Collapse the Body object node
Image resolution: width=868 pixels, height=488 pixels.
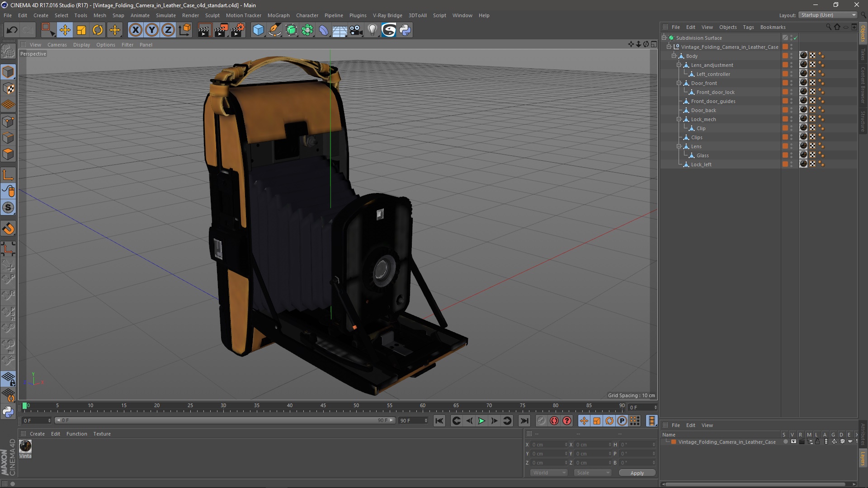pyautogui.click(x=674, y=56)
